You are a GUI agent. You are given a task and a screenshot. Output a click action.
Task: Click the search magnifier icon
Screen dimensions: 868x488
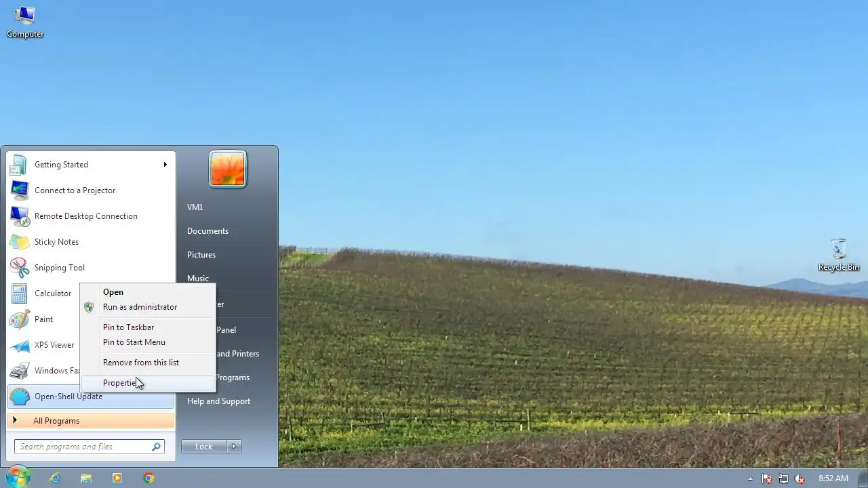pyautogui.click(x=156, y=447)
